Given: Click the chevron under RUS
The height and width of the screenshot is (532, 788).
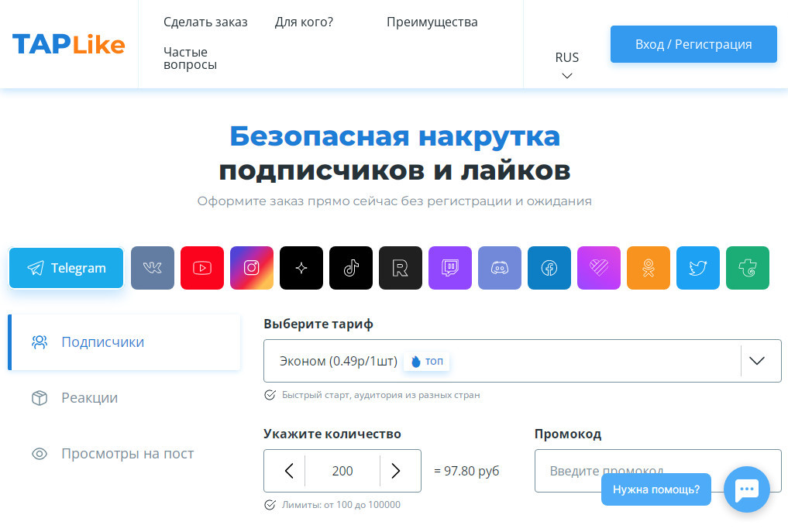Looking at the screenshot, I should tap(567, 76).
